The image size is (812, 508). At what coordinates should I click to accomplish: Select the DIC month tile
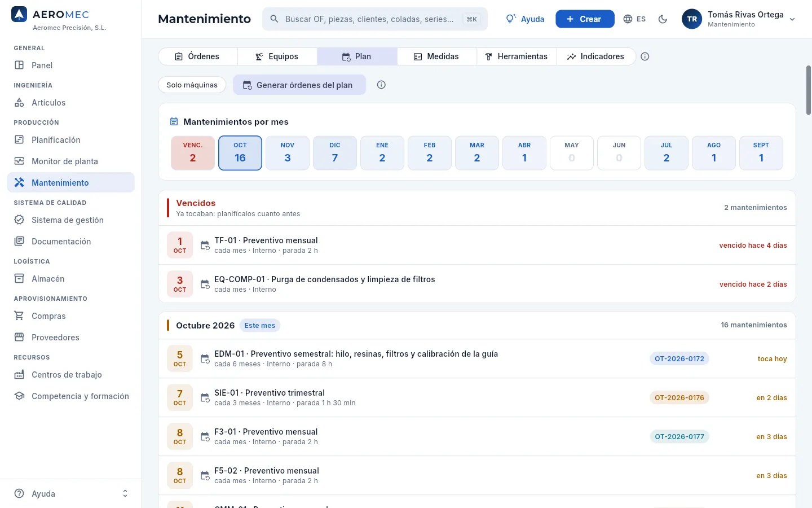pos(335,153)
